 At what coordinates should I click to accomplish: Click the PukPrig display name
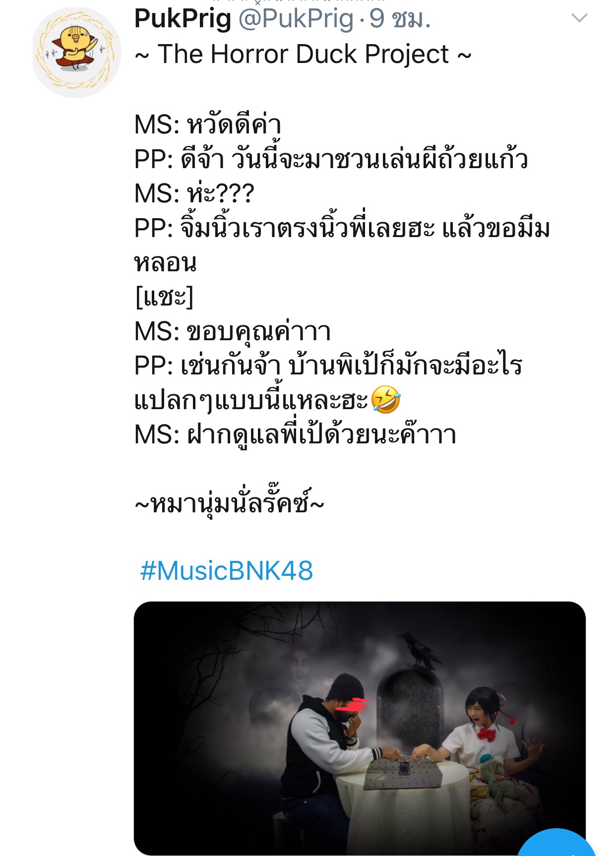click(183, 19)
